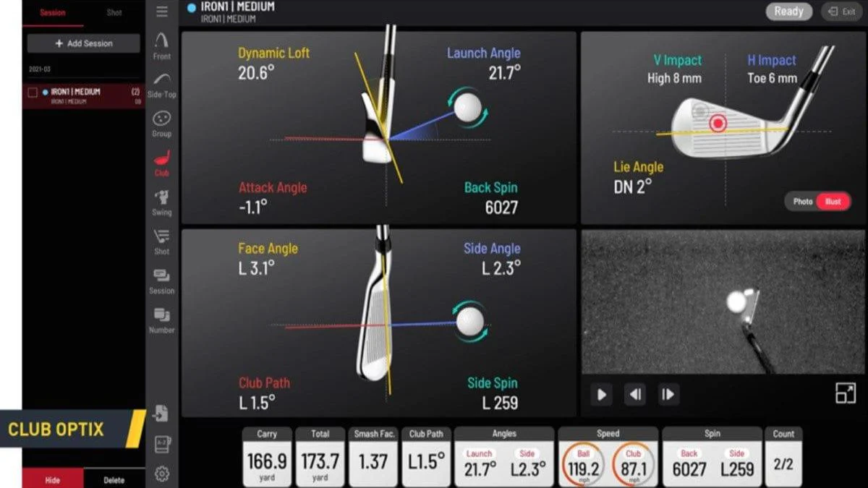Click the Back Spin label in club panel
This screenshot has height=488, width=868.
491,187
